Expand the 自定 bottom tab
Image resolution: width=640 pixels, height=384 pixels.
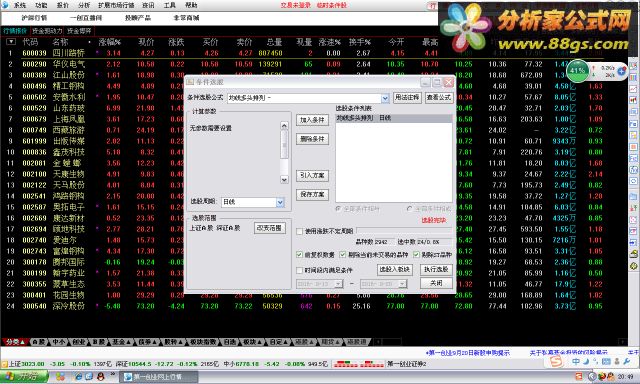point(278,342)
